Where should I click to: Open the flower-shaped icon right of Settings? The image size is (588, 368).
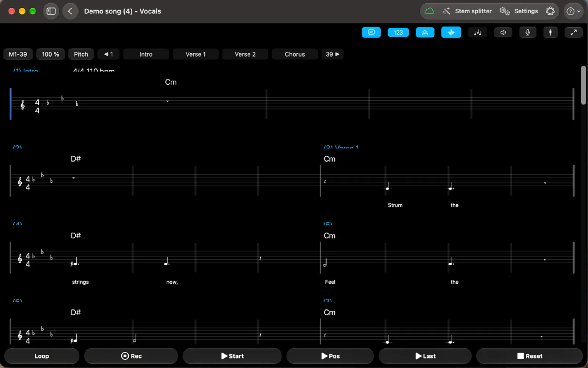[x=550, y=11]
